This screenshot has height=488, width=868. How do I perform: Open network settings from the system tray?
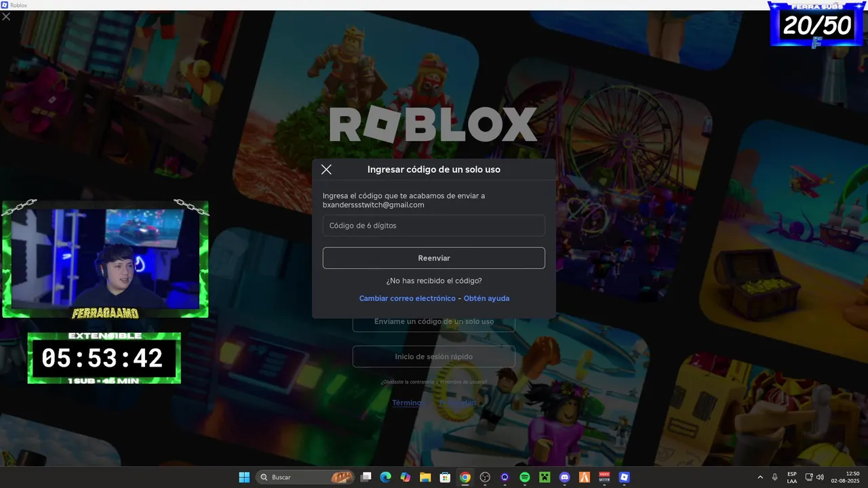point(809,477)
